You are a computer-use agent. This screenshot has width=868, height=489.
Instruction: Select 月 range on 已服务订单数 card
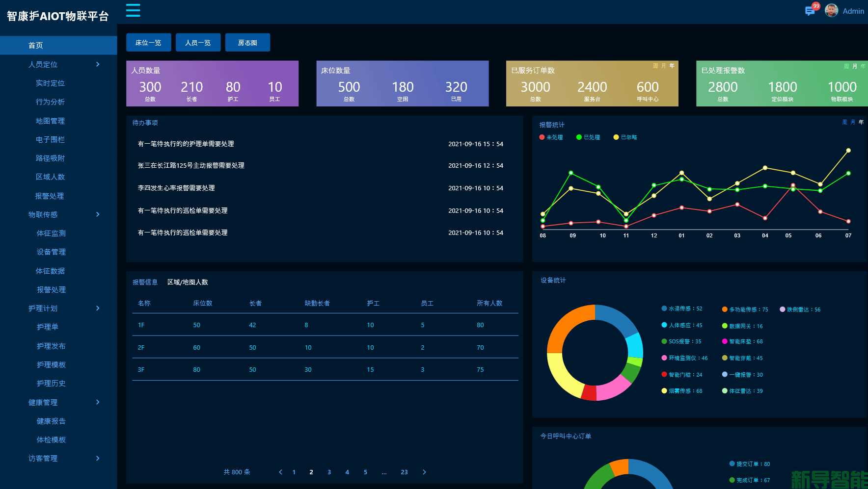coord(664,66)
